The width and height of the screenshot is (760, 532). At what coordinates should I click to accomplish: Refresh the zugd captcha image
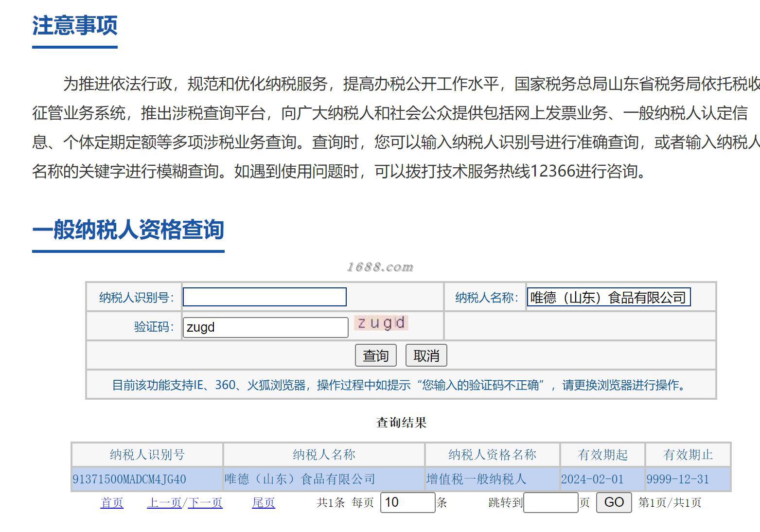pos(381,323)
